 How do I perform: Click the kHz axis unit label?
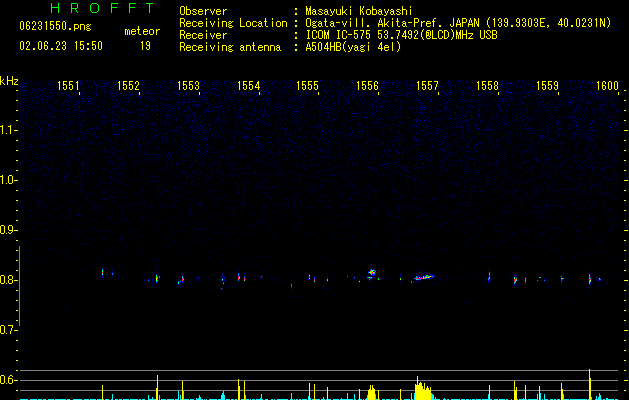9,81
